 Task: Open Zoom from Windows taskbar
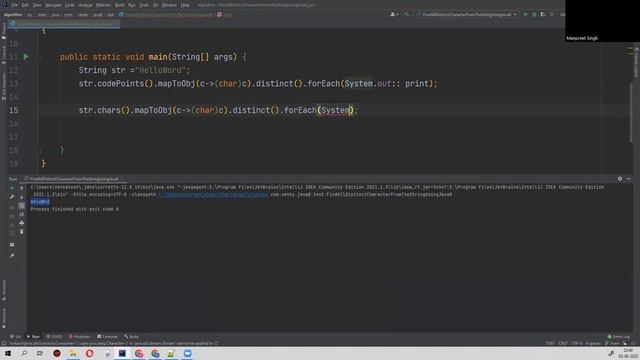[x=187, y=353]
